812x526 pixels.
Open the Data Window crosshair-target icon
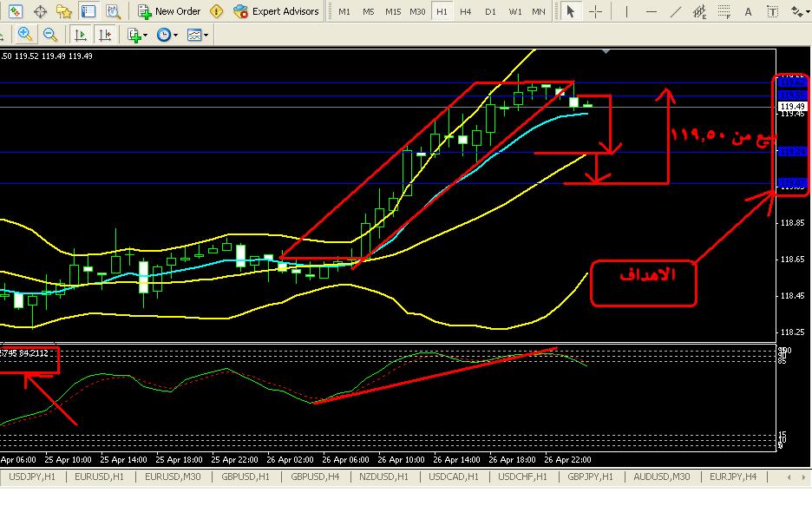click(40, 11)
